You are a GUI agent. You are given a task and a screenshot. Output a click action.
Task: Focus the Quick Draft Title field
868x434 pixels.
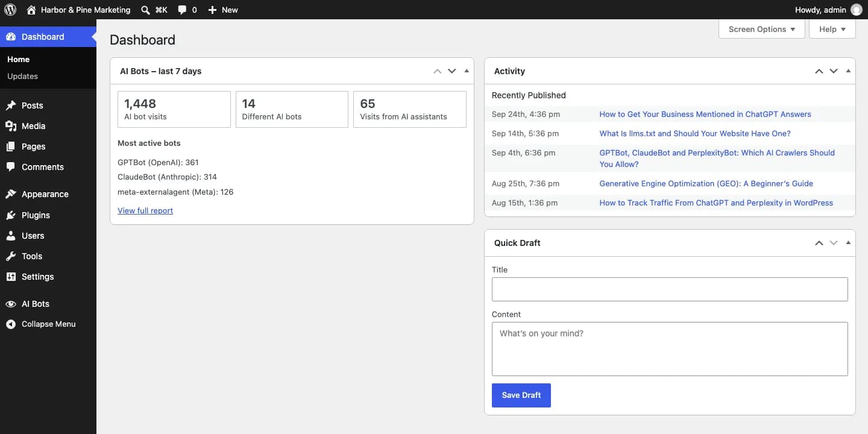pyautogui.click(x=670, y=289)
